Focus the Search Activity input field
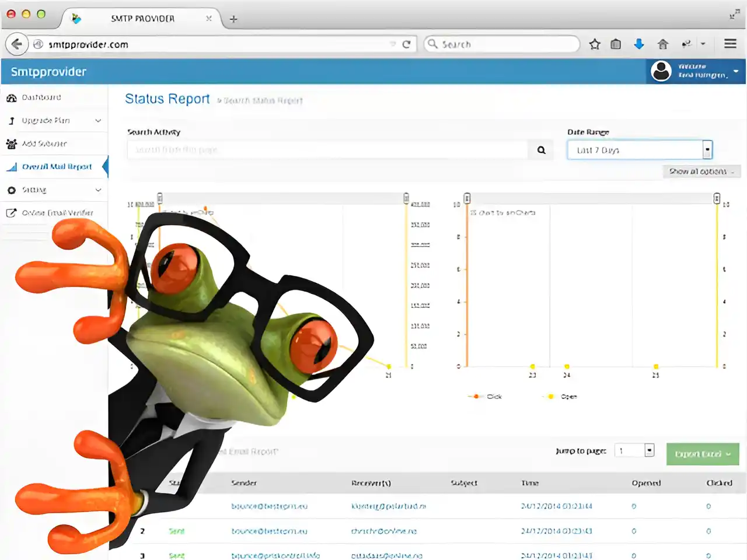The height and width of the screenshot is (560, 747). pos(328,150)
